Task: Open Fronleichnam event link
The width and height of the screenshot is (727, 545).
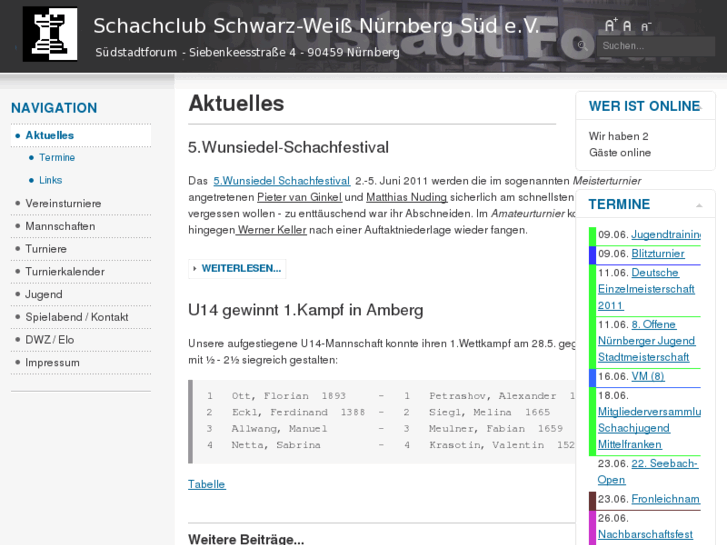Action: 665,499
